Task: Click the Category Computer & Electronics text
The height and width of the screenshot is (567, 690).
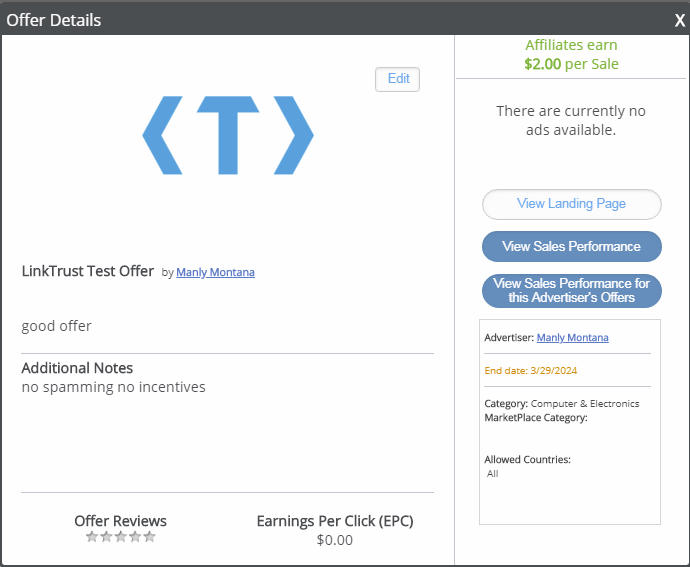Action: (562, 404)
